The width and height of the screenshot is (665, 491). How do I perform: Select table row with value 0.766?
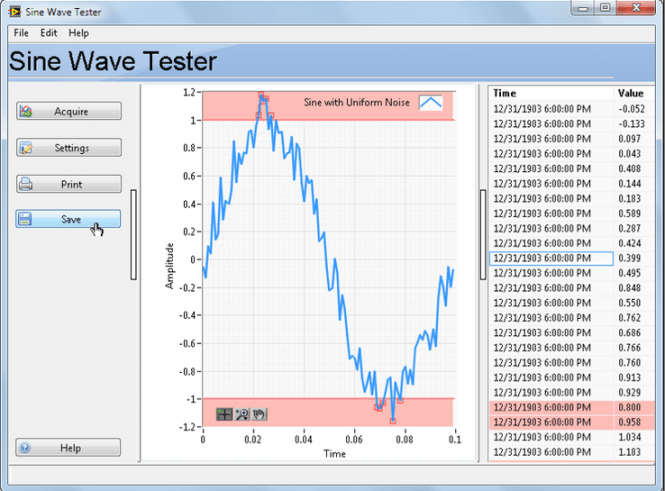(572, 348)
